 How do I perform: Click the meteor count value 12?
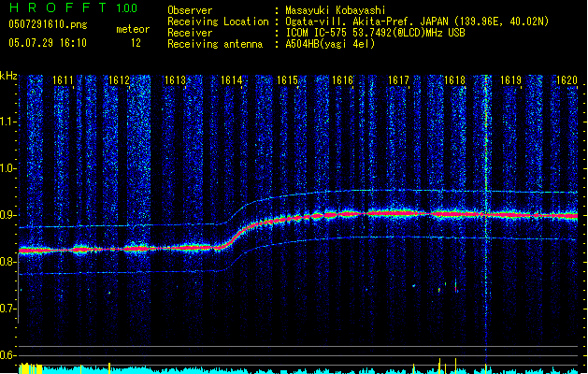click(136, 43)
